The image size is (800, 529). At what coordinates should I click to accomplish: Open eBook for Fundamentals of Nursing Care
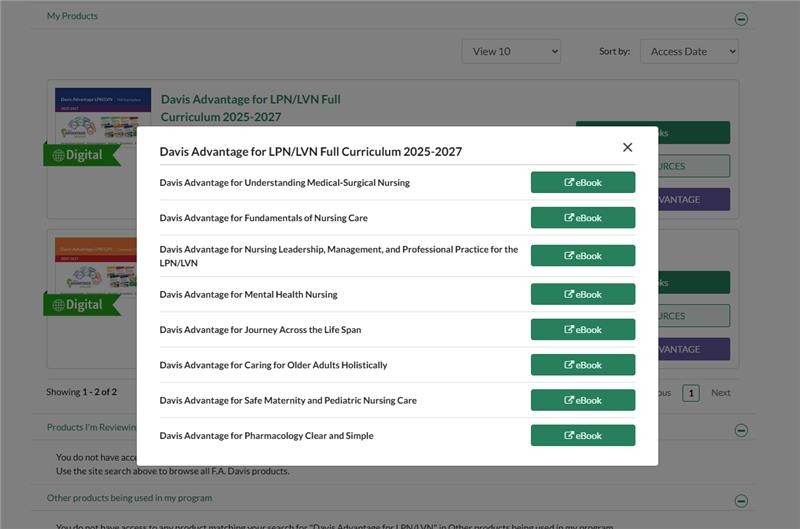(582, 218)
